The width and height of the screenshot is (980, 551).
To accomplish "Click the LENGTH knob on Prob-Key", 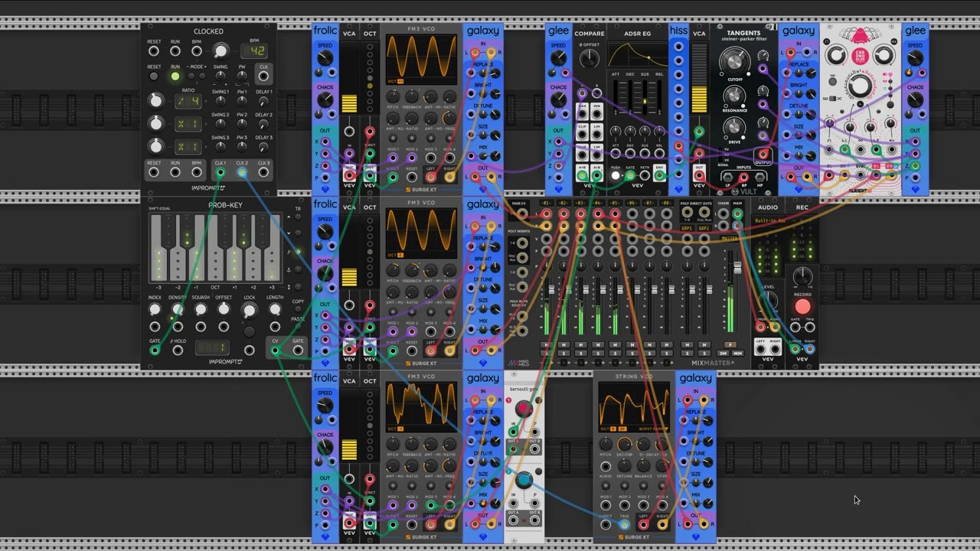I will point(274,309).
